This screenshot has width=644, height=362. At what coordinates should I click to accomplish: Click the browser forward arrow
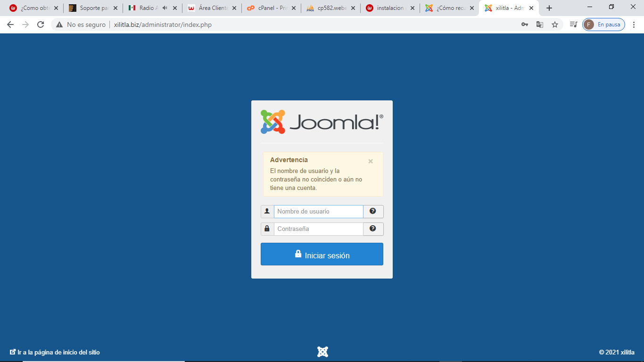pyautogui.click(x=25, y=25)
